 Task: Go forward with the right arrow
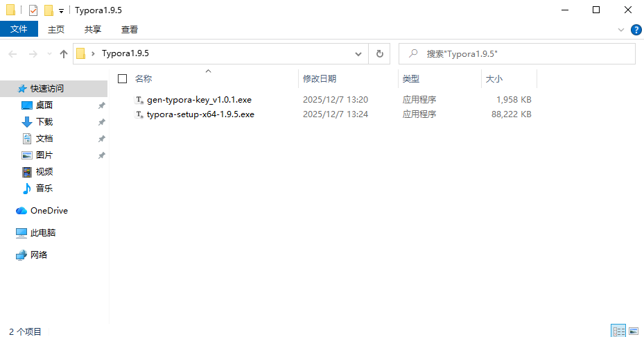coord(33,54)
